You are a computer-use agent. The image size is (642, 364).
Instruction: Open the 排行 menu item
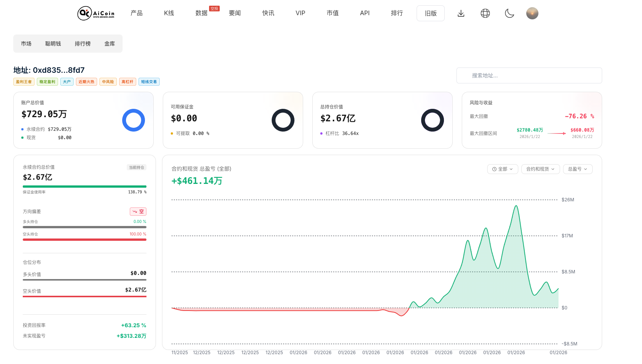[397, 13]
